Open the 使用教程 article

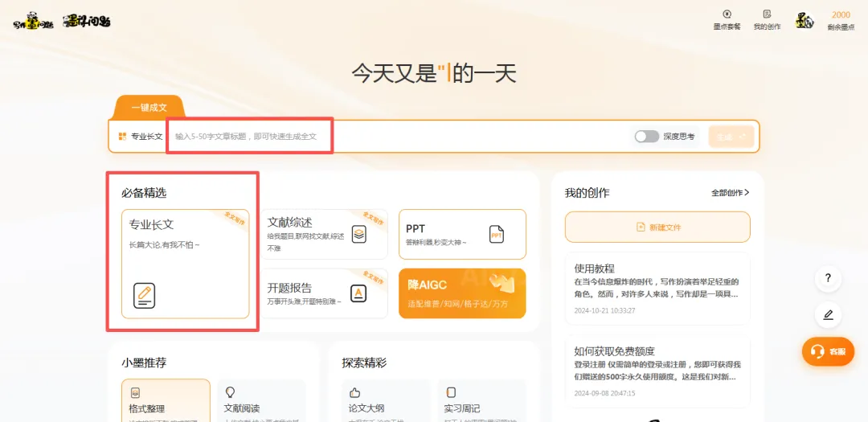[x=657, y=289]
